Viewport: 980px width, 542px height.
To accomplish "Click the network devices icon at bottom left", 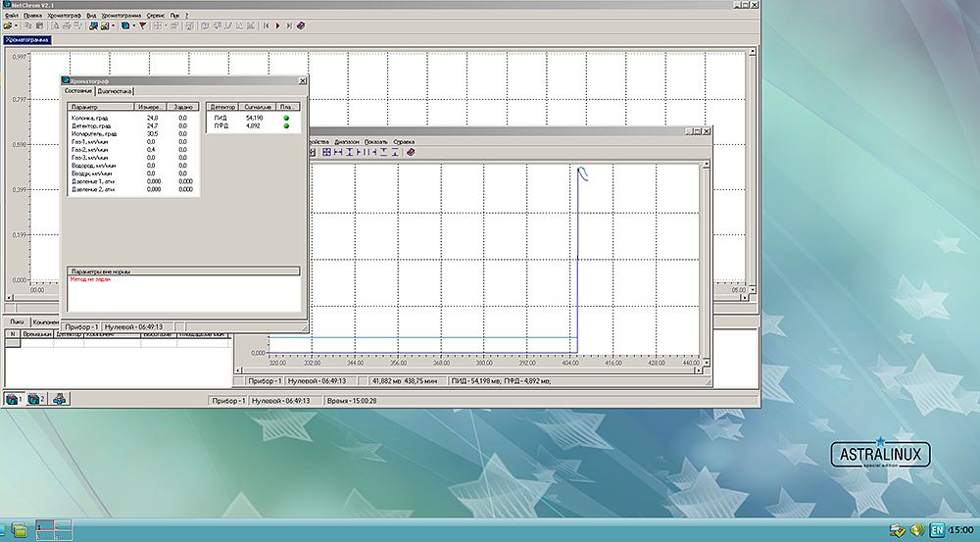I will click(60, 399).
